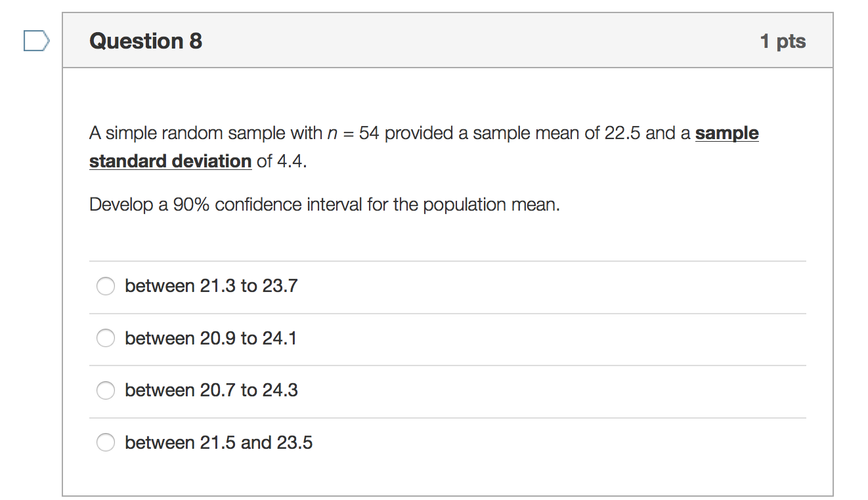Mark Question 8 for review using the flag marker

[36, 41]
